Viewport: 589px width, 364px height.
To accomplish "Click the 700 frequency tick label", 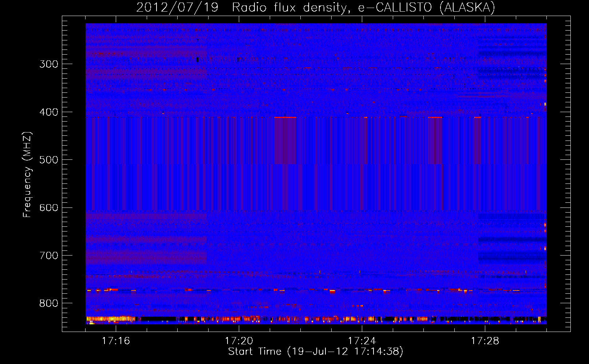I will (x=49, y=256).
